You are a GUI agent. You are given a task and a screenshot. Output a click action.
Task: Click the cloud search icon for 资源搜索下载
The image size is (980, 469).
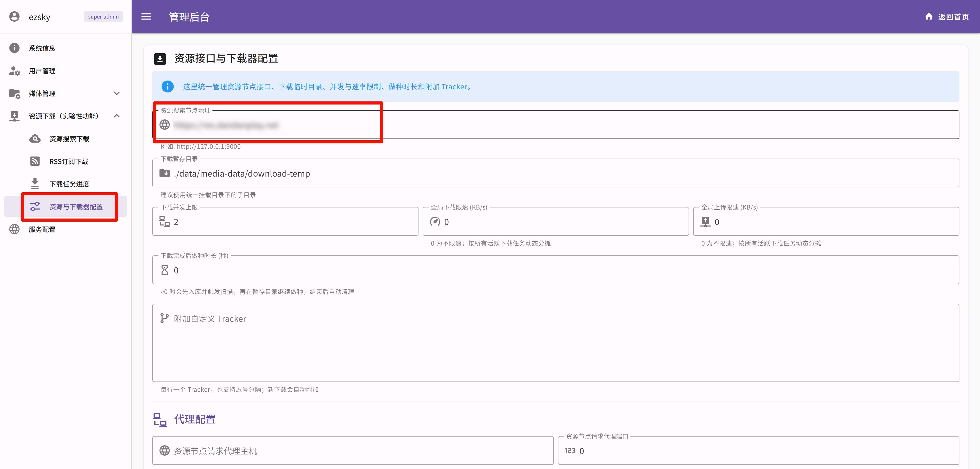(x=35, y=138)
